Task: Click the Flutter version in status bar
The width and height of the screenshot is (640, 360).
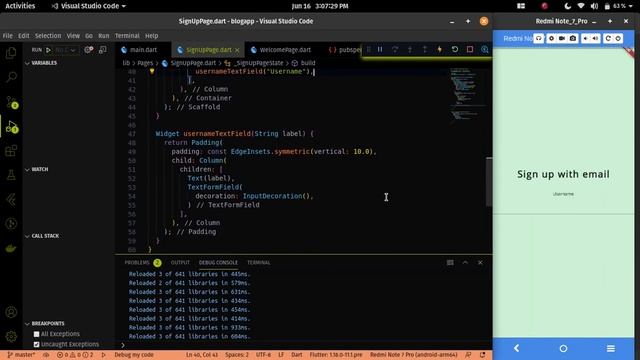Action: (336, 355)
